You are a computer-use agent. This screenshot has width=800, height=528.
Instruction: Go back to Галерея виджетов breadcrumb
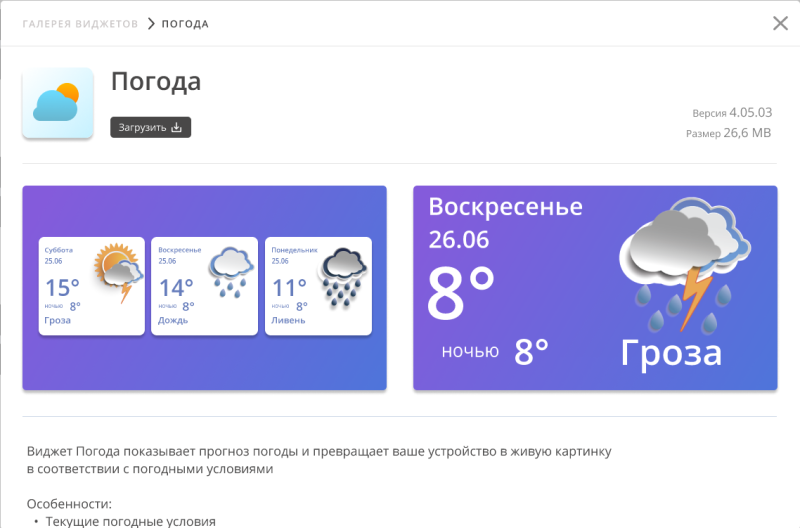80,23
